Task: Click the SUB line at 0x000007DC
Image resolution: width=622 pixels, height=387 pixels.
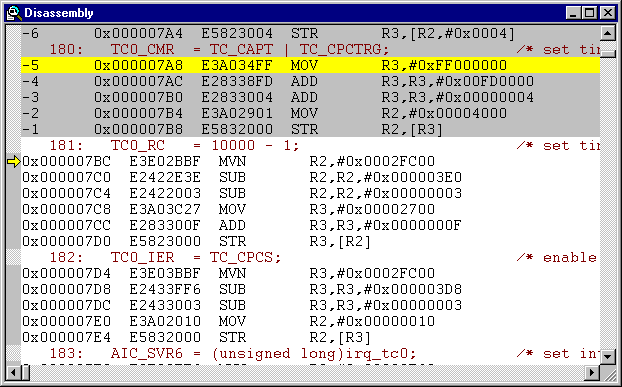Action: 310,305
